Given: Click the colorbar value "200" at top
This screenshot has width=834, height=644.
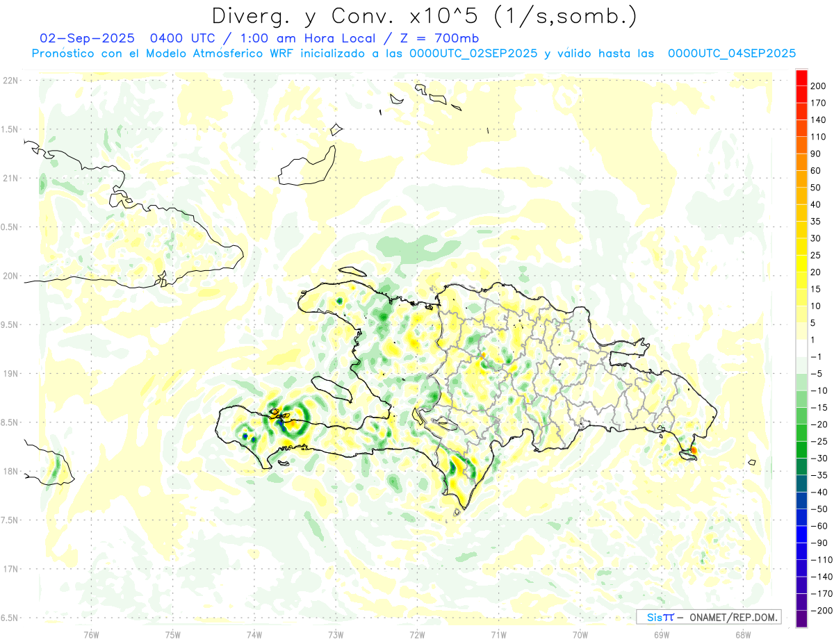Looking at the screenshot, I should coord(819,86).
